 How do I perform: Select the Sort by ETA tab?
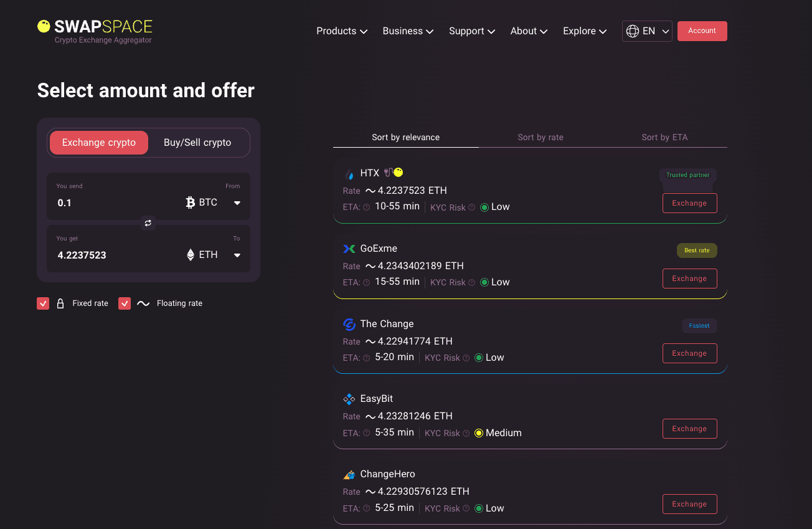(x=664, y=137)
